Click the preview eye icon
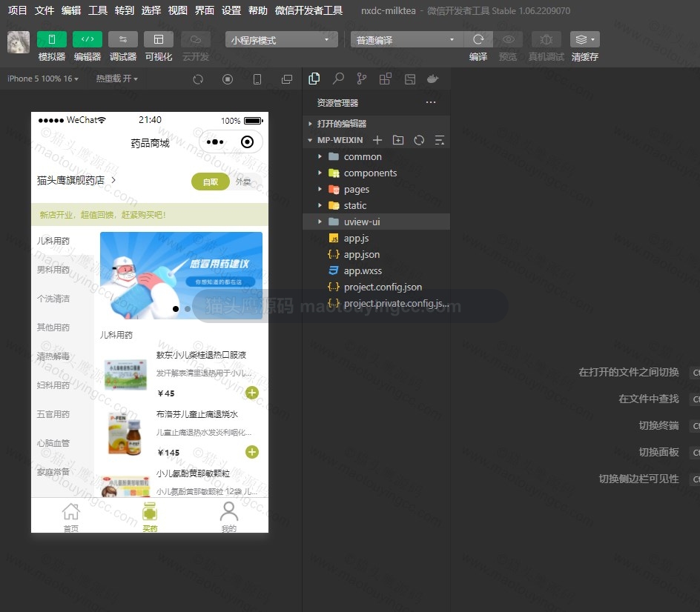Image resolution: width=700 pixels, height=612 pixels. click(508, 39)
